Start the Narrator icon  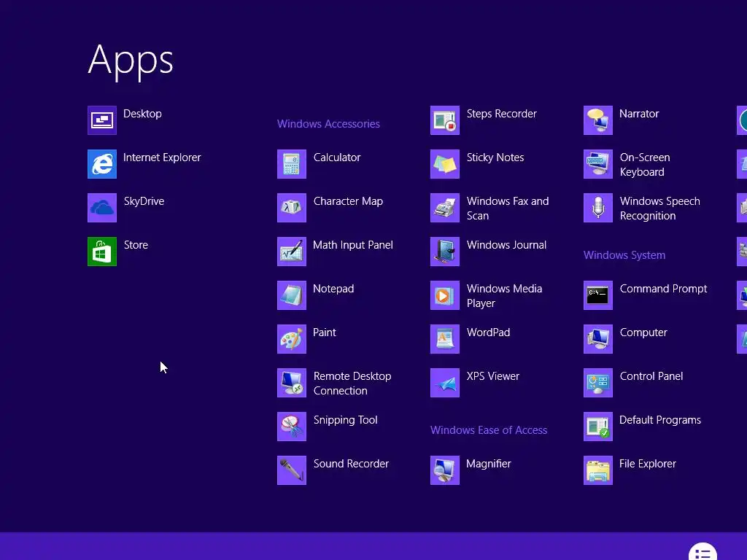point(598,120)
